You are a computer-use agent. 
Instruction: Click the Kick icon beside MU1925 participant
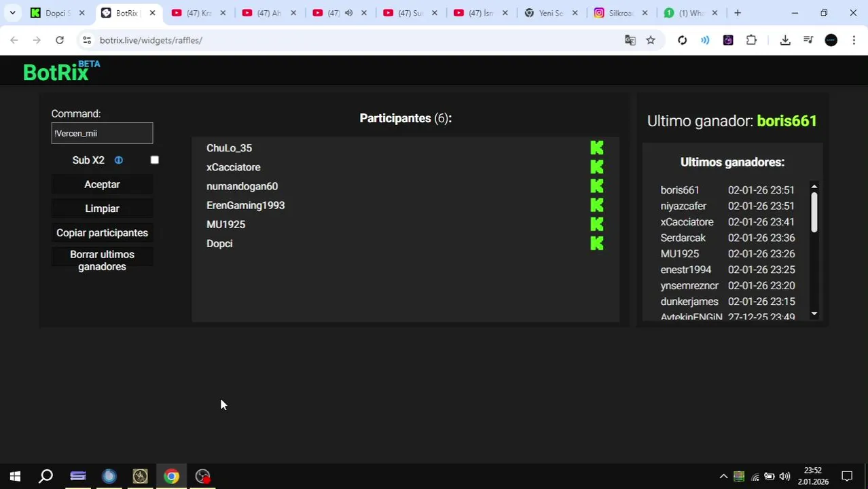pos(597,223)
